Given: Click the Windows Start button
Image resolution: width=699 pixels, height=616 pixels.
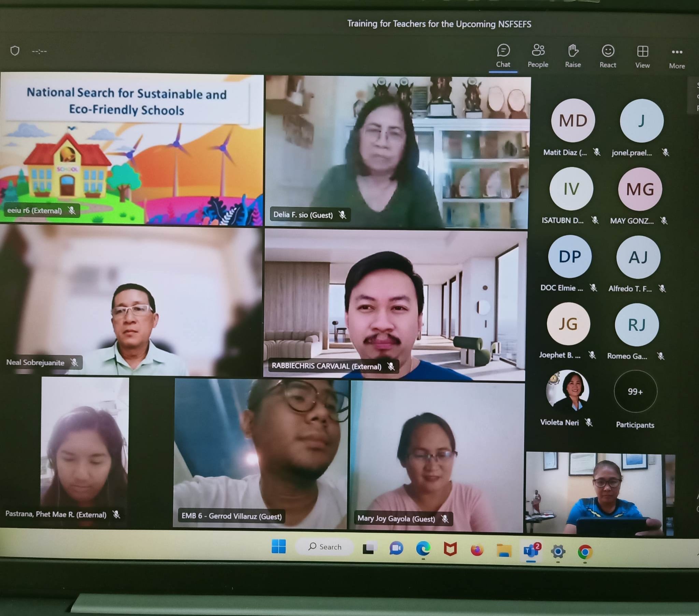Looking at the screenshot, I should (x=279, y=546).
